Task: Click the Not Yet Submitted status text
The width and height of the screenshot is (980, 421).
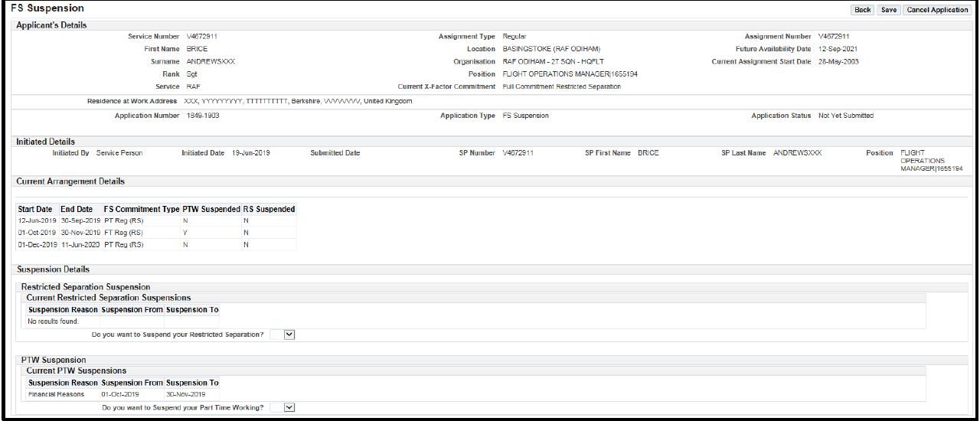Action: [x=845, y=116]
